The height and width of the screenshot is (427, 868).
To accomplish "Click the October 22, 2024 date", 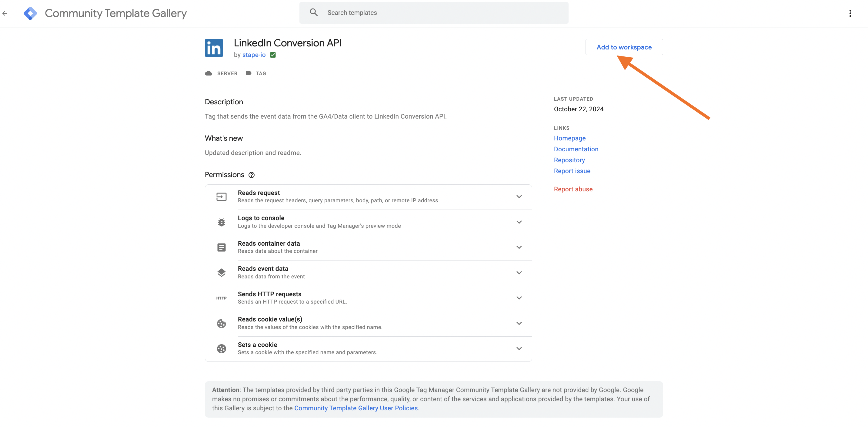I will (x=579, y=109).
